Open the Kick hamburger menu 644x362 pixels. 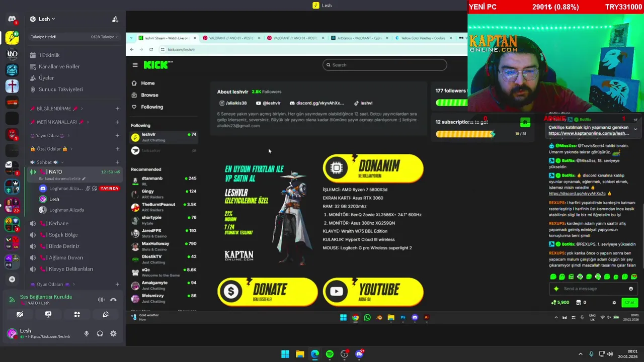pos(135,65)
